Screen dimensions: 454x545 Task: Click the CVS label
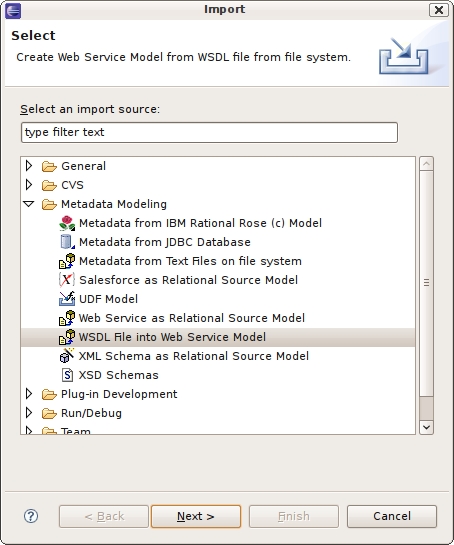point(72,185)
